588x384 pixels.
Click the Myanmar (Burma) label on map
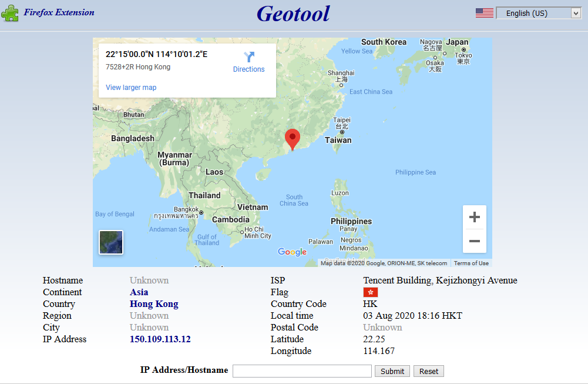[174, 158]
